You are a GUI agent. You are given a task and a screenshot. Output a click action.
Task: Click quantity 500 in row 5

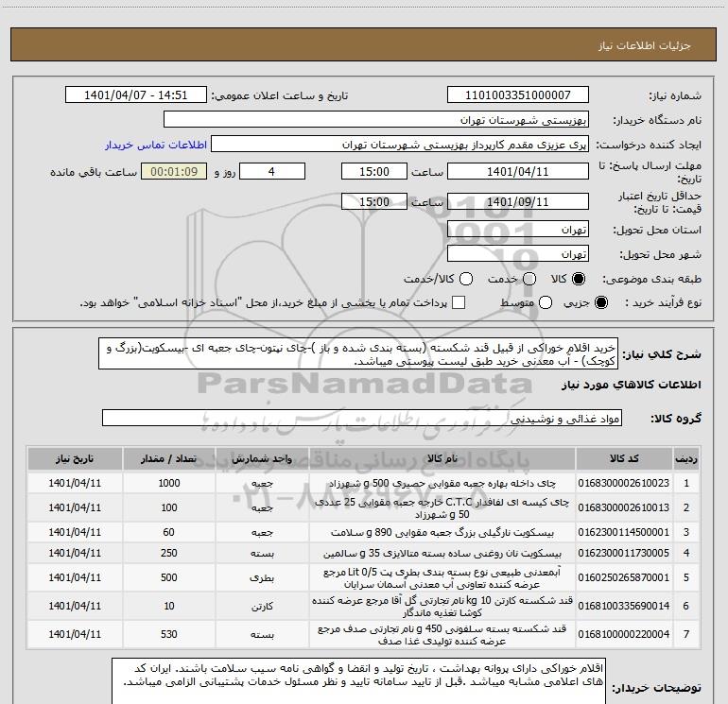point(169,577)
